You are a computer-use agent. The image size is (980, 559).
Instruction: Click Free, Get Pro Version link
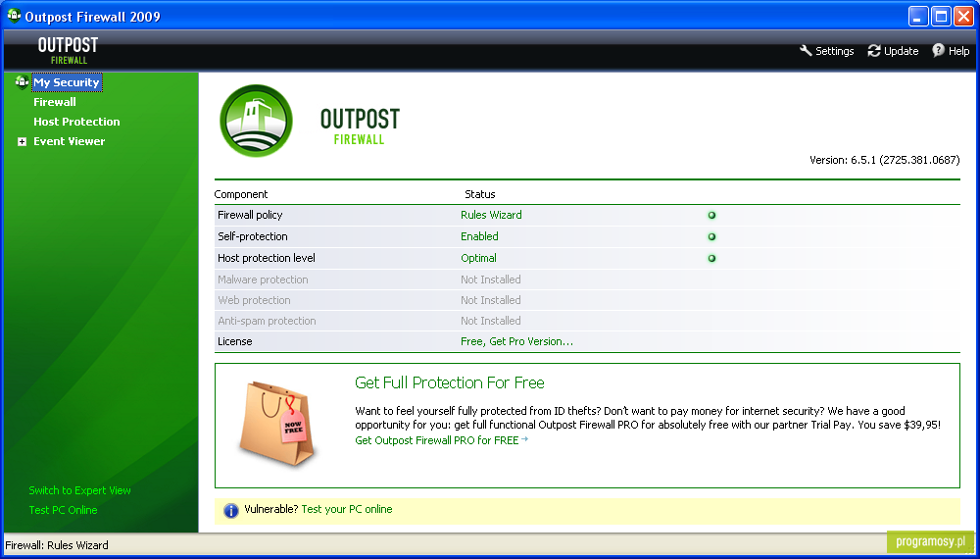tap(516, 341)
